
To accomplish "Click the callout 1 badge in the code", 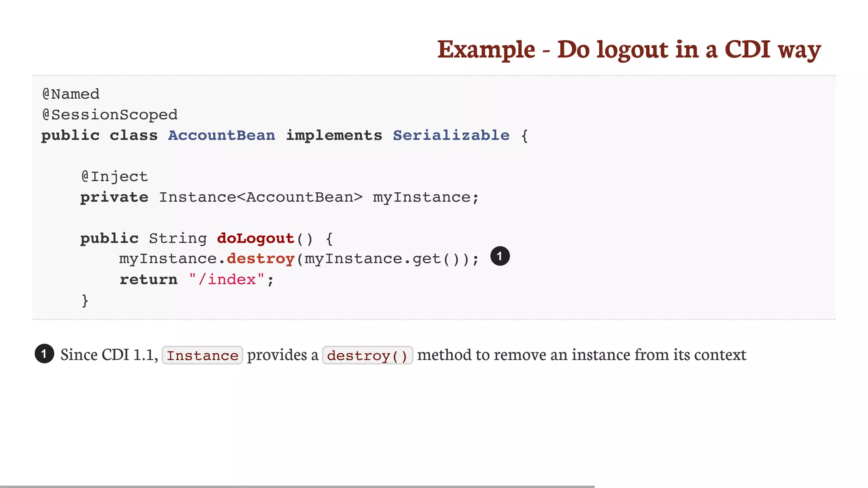I will [500, 256].
